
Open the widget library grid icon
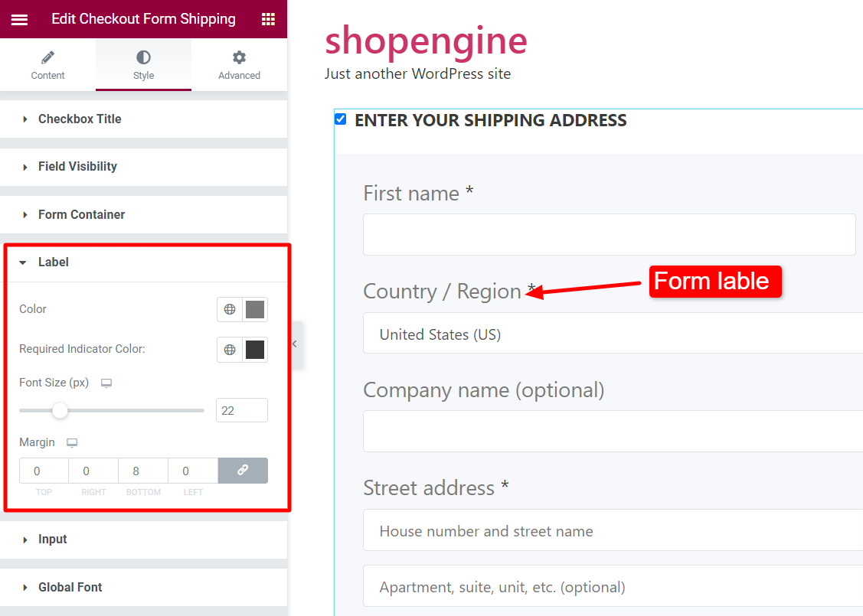tap(267, 18)
